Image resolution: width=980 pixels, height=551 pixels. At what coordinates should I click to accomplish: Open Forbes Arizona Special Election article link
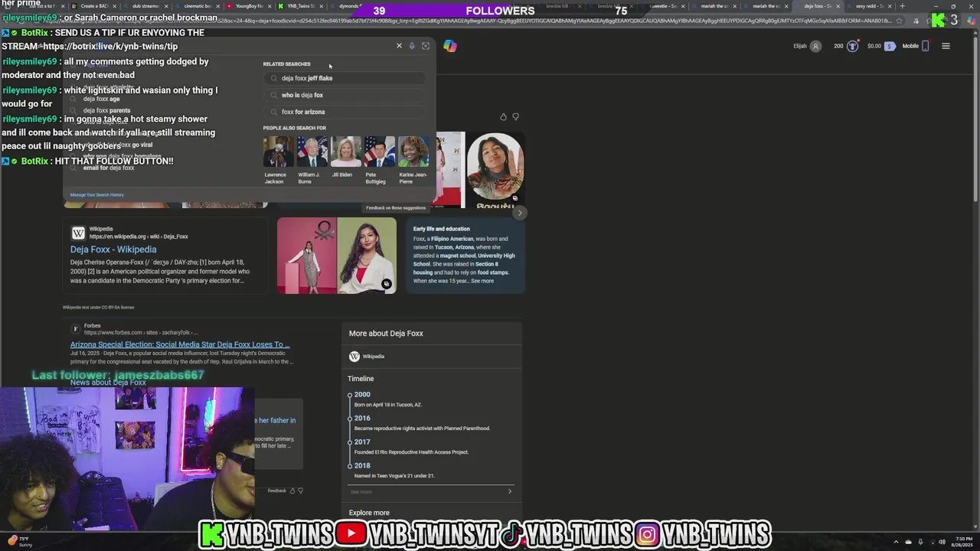pos(180,345)
